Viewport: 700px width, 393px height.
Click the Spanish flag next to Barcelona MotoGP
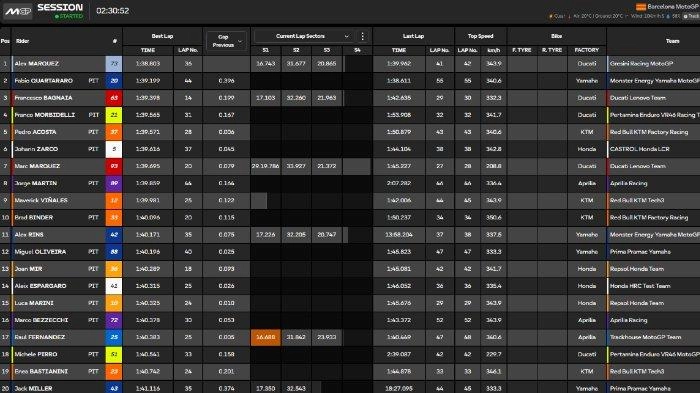click(x=641, y=7)
